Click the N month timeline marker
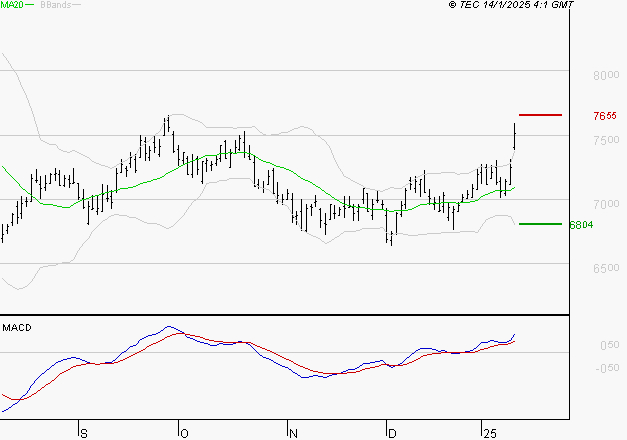Image resolution: width=627 pixels, height=440 pixels. (x=294, y=434)
